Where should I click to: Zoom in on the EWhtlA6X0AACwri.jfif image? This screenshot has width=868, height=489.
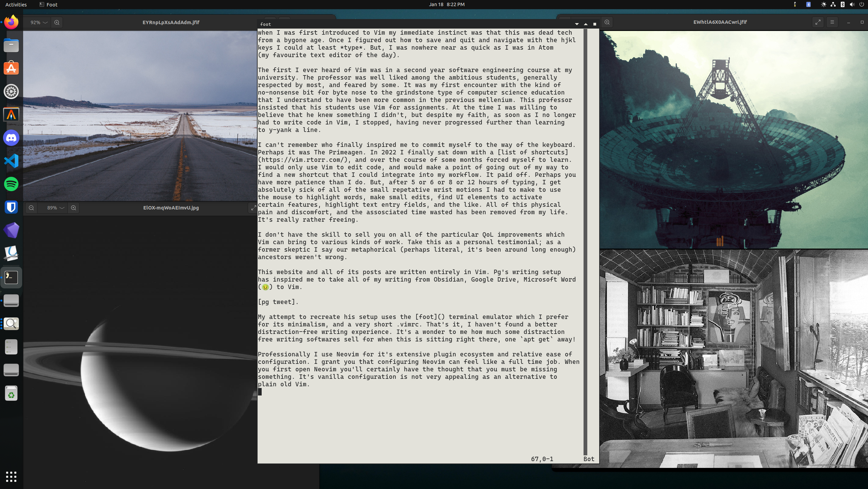607,22
